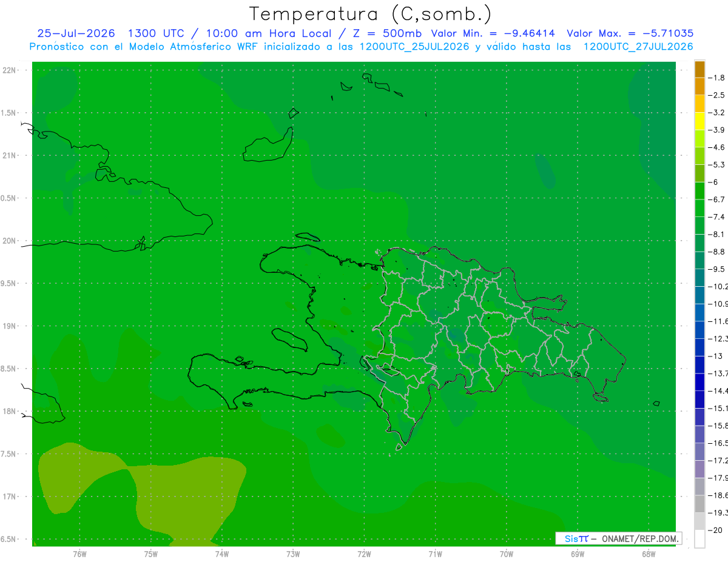The height and width of the screenshot is (562, 728).
Task: Click the "-13" colorbar value
Action: point(715,356)
